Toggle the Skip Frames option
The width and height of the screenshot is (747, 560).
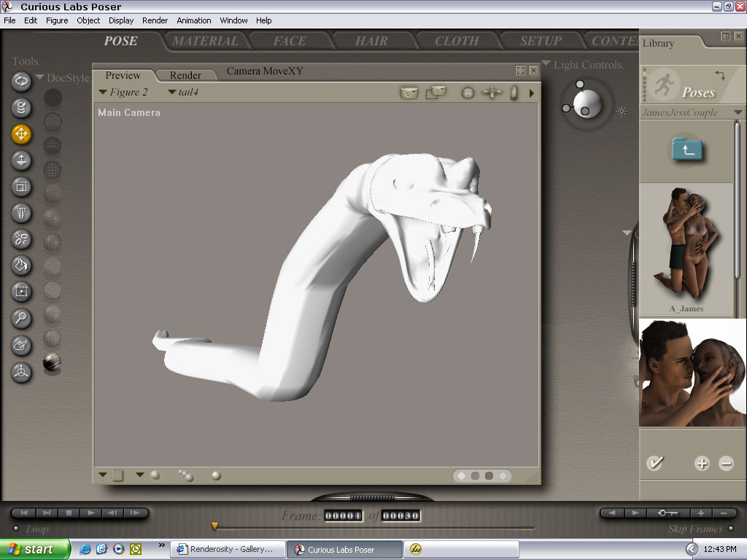pyautogui.click(x=731, y=529)
